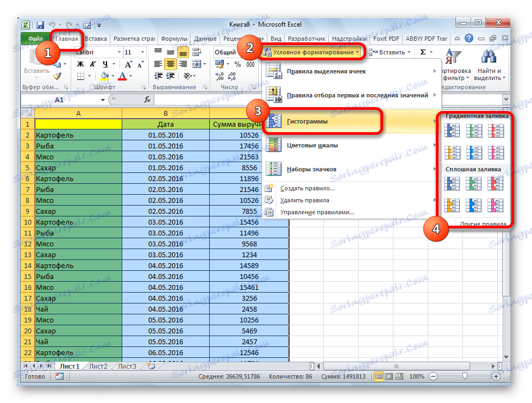Click the AutoSum sigma icon
Image resolution: width=532 pixels, height=403 pixels.
pyautogui.click(x=424, y=52)
